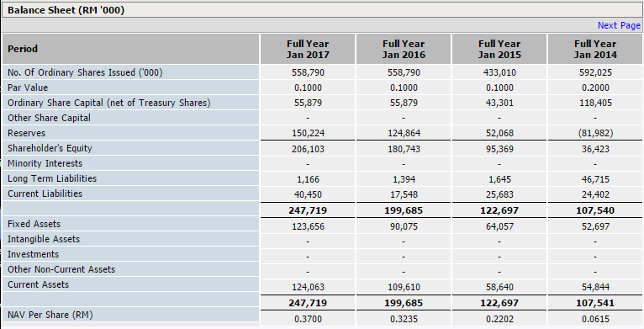Click long term liabilities value 1,394

click(x=404, y=180)
